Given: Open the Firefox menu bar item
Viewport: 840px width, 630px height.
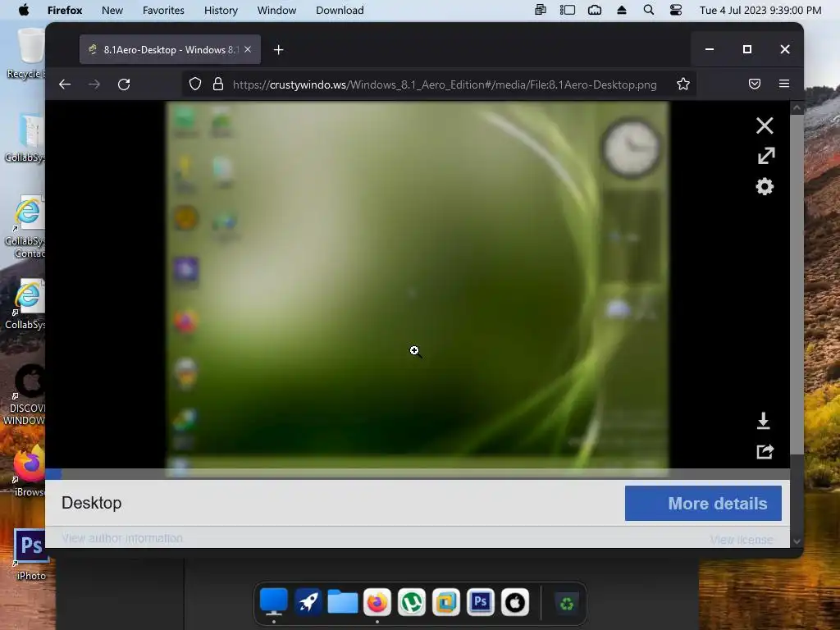Looking at the screenshot, I should pos(65,10).
